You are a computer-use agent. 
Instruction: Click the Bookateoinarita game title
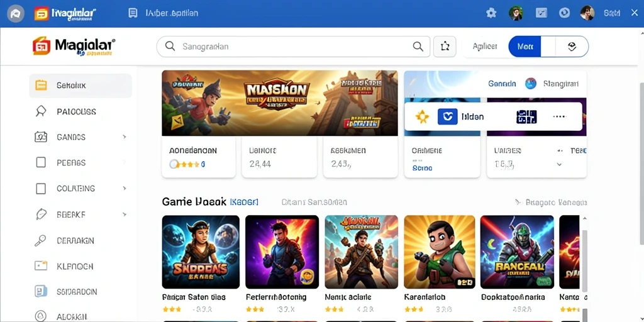point(513,297)
